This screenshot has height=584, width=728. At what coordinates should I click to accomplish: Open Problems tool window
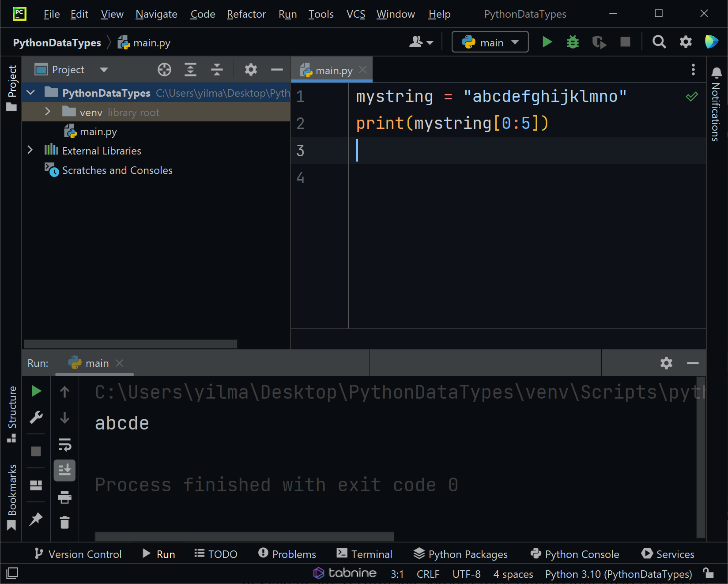tap(287, 554)
